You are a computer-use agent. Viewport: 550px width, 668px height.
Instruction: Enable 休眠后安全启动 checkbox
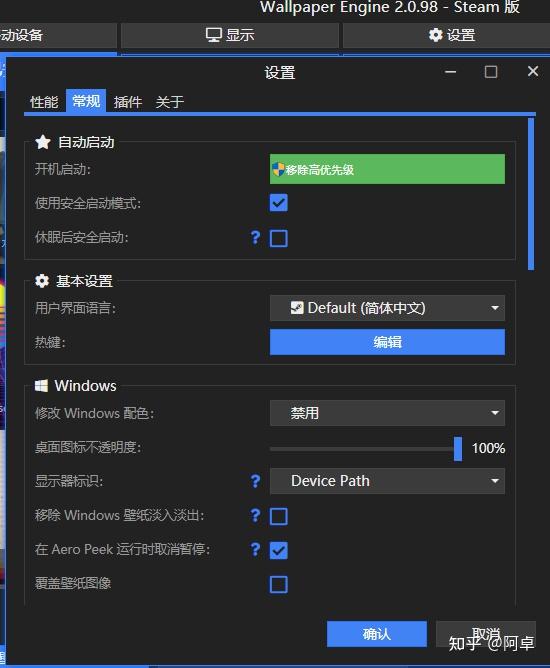pos(279,238)
